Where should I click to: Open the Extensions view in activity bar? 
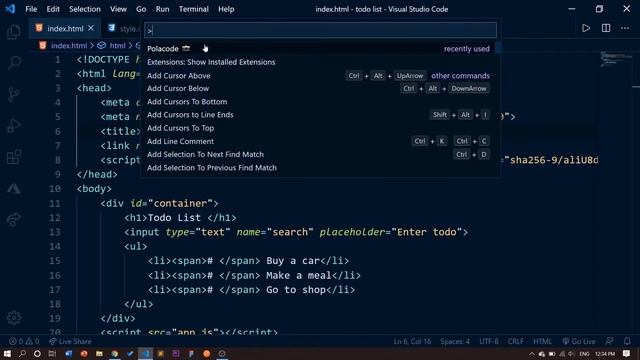click(x=13, y=157)
